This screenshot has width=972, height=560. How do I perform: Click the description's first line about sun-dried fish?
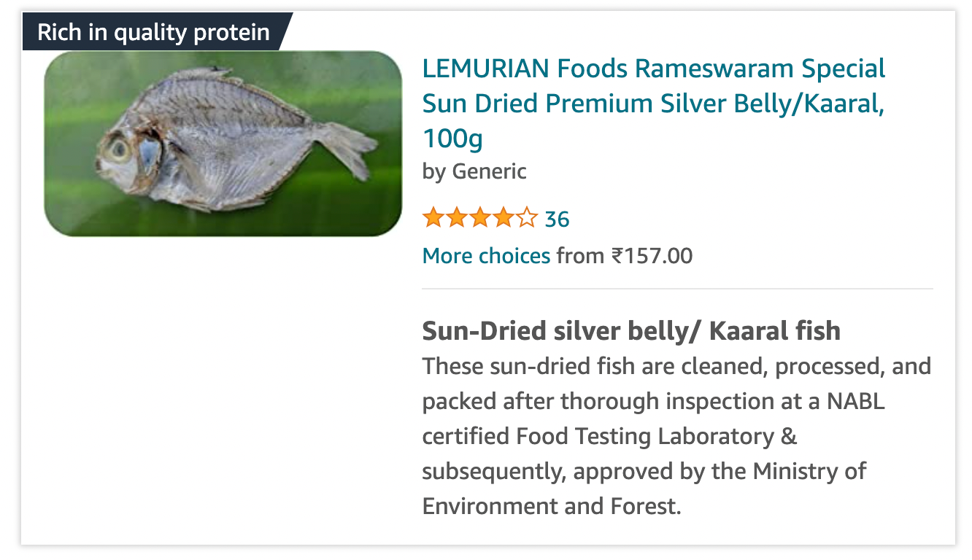676,366
